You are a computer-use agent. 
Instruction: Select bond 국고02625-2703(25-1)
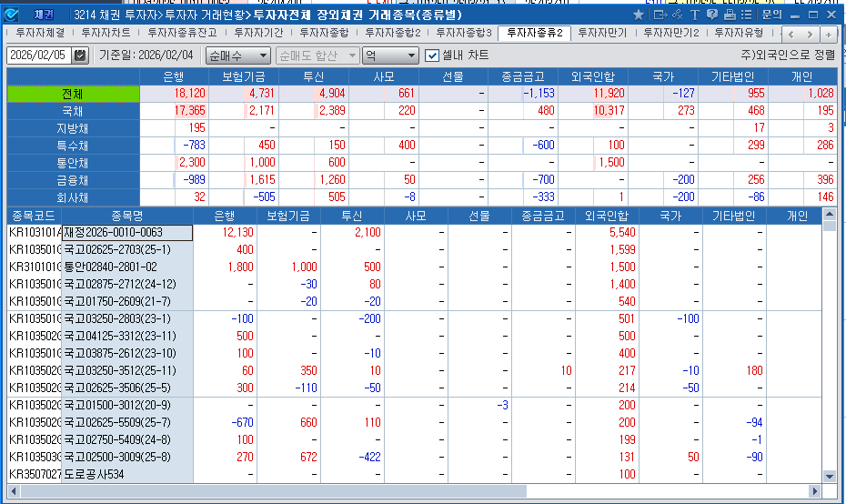(x=127, y=250)
